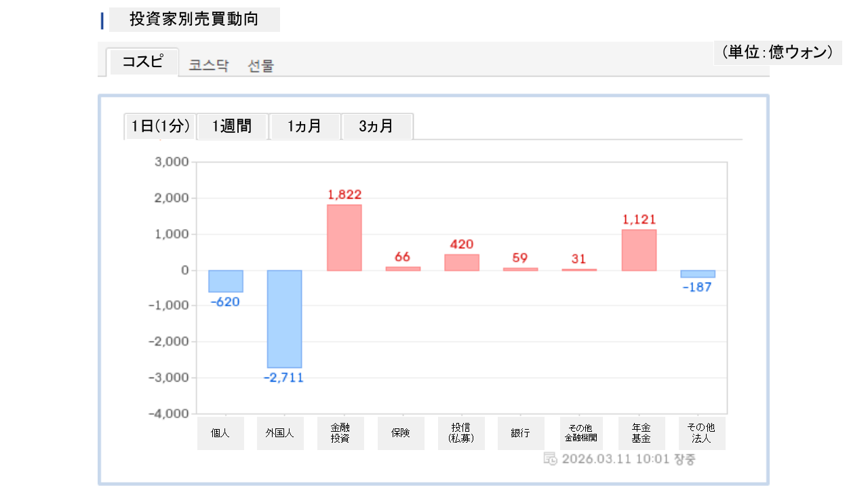Click the 個人 category label

220,433
